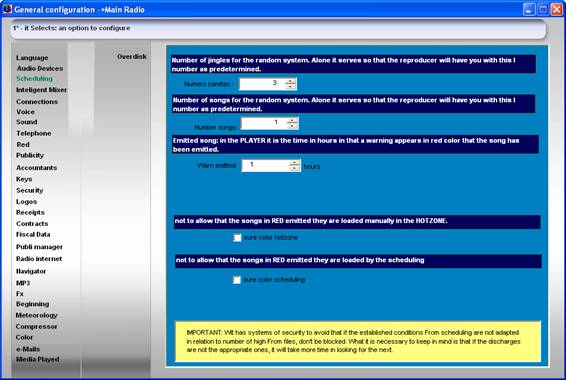
Task: Decrease the Warn emitted hours spinner
Action: [x=295, y=168]
